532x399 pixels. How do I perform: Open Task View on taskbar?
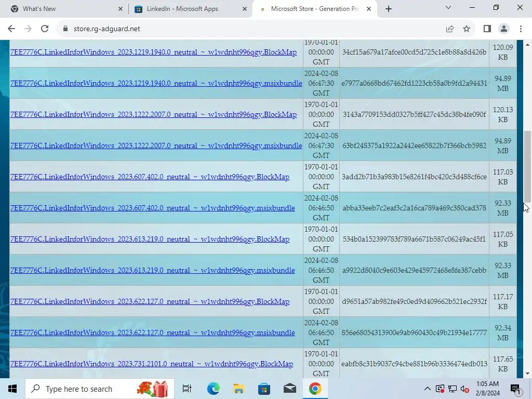187,389
